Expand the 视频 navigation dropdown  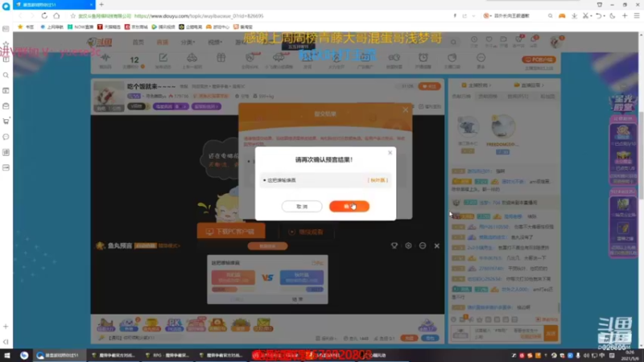pyautogui.click(x=215, y=43)
